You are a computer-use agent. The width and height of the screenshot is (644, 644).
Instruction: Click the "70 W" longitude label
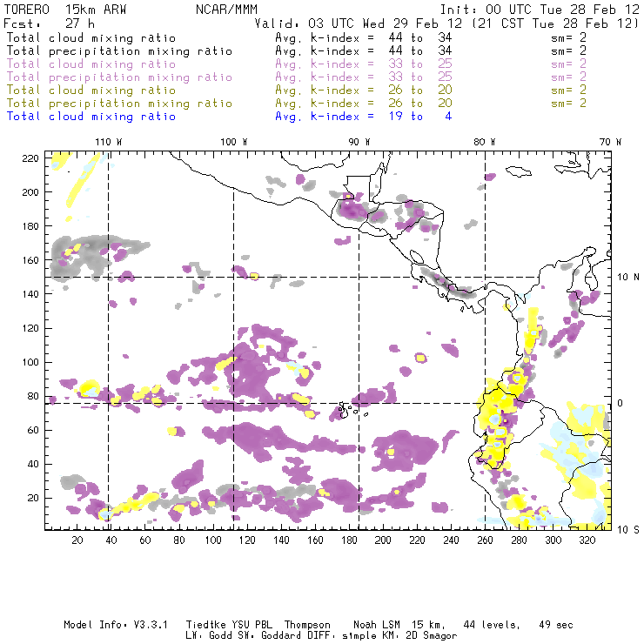[610, 142]
